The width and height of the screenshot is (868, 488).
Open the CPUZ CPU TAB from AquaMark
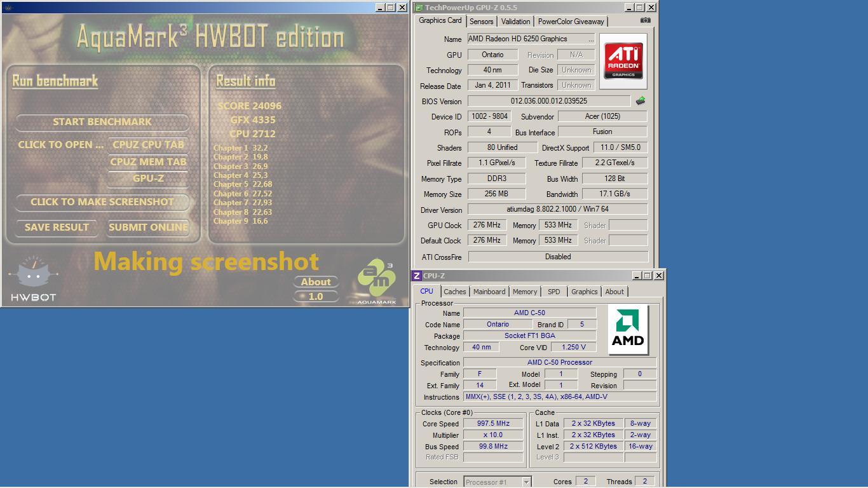148,144
